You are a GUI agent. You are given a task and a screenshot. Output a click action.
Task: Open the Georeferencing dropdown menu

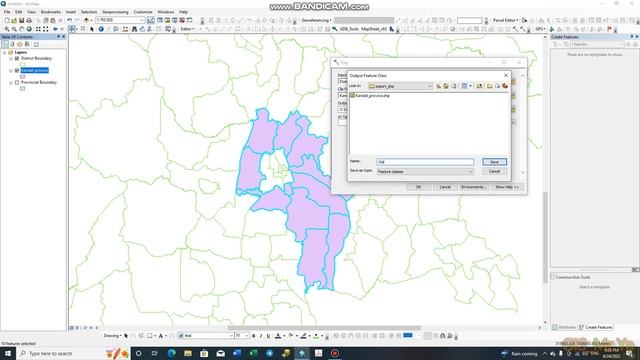[x=316, y=20]
